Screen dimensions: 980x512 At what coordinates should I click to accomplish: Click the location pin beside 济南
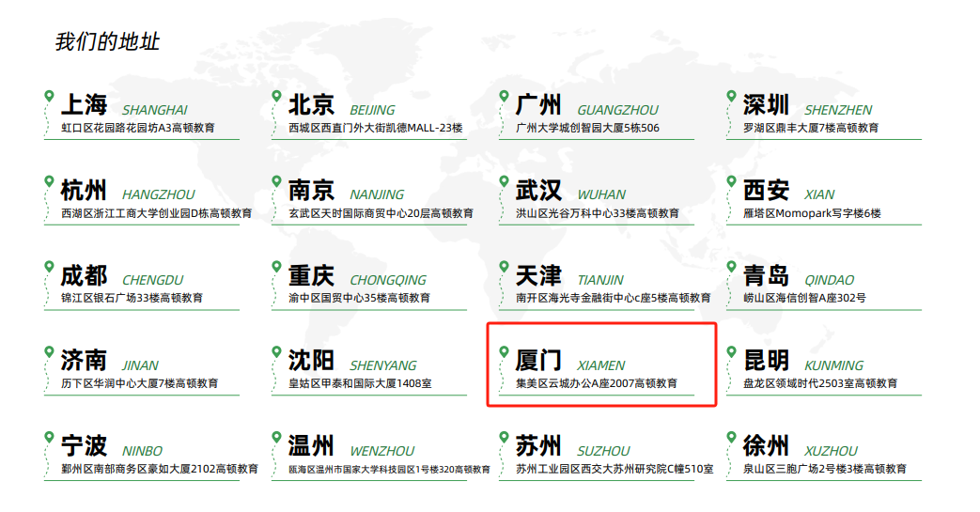pyautogui.click(x=49, y=352)
